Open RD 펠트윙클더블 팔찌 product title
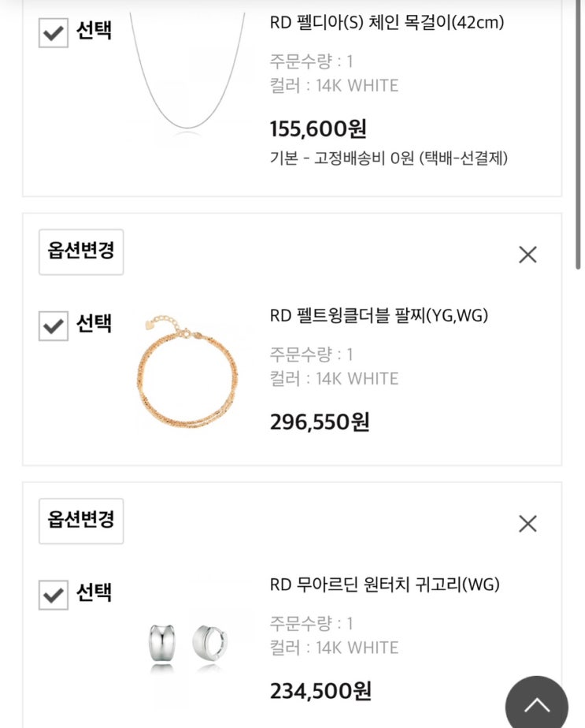 [379, 316]
